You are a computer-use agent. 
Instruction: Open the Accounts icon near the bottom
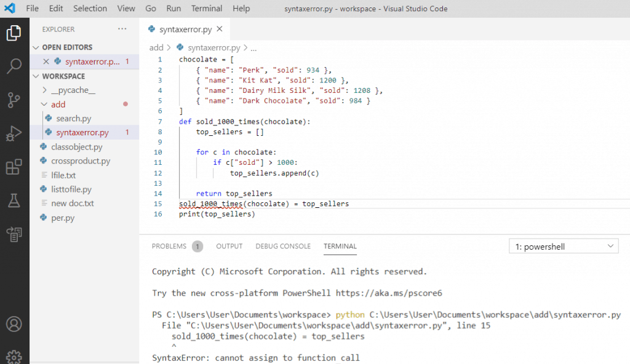click(x=14, y=324)
